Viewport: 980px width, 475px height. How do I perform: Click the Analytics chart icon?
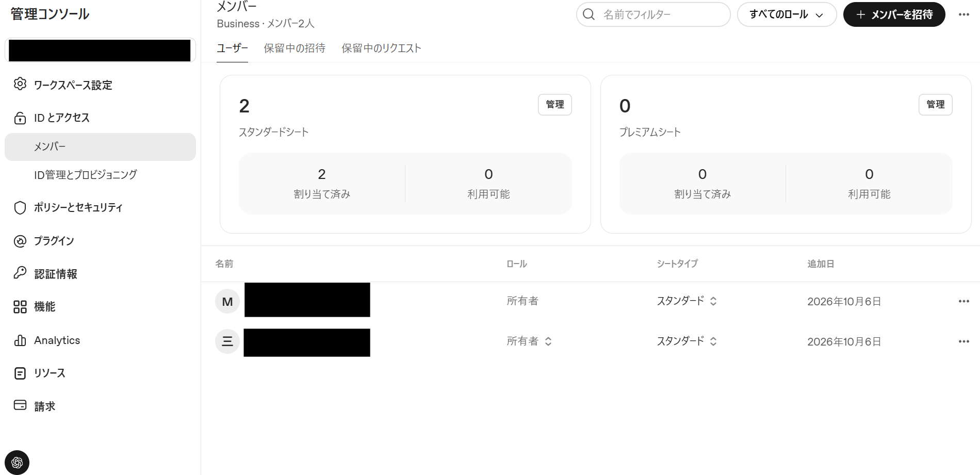20,340
